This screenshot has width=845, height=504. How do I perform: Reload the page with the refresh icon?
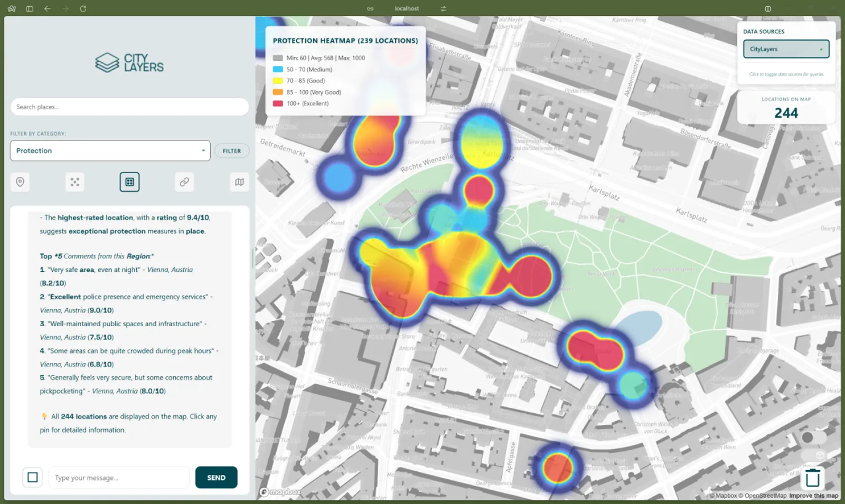(x=83, y=8)
